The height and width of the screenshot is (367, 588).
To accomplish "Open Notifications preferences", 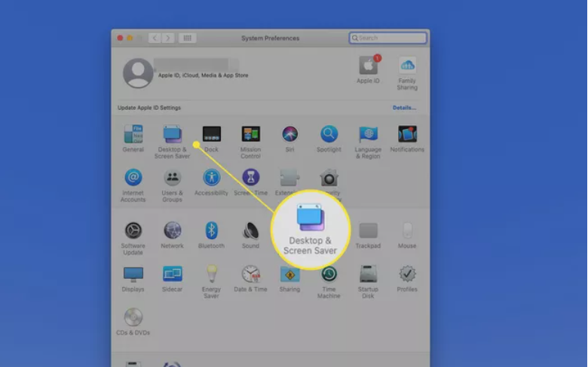I will click(x=407, y=139).
